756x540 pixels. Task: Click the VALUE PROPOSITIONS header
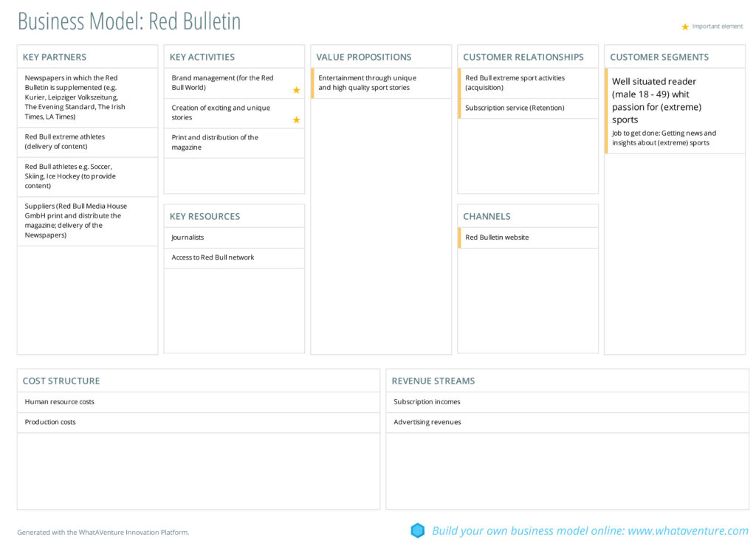pos(363,57)
